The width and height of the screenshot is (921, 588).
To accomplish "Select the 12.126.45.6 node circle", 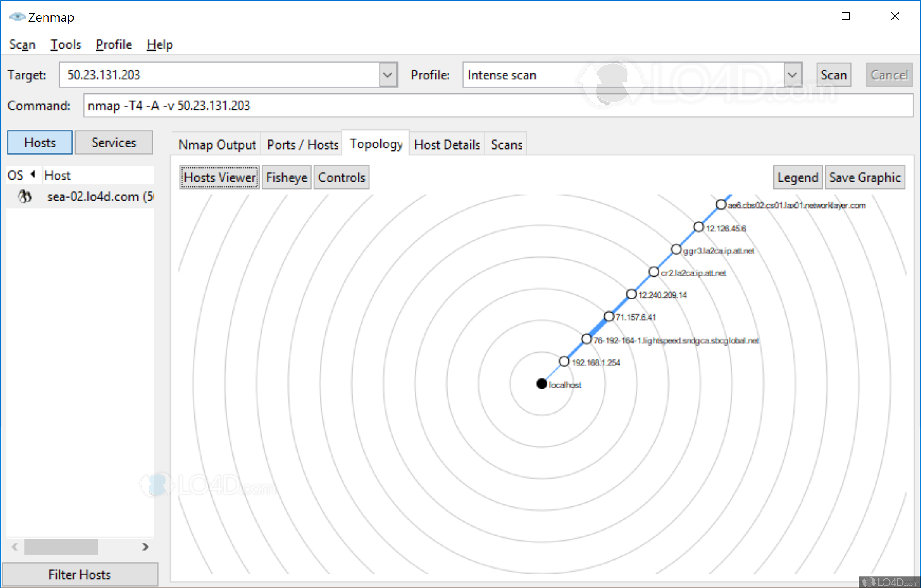I will 698,227.
